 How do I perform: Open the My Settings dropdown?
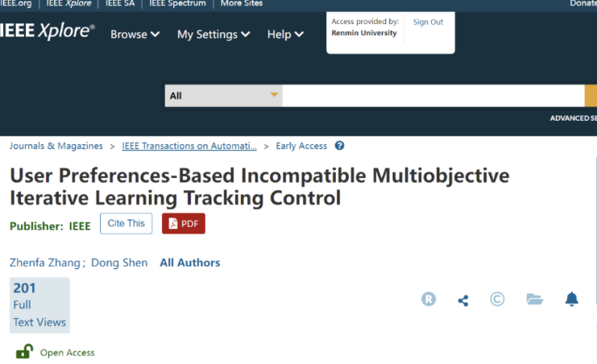click(x=214, y=35)
